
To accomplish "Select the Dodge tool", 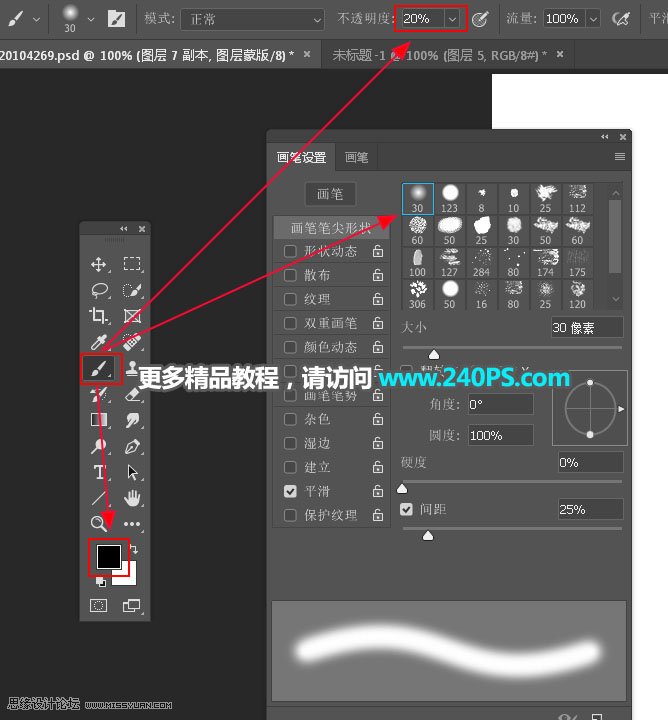I will point(99,446).
